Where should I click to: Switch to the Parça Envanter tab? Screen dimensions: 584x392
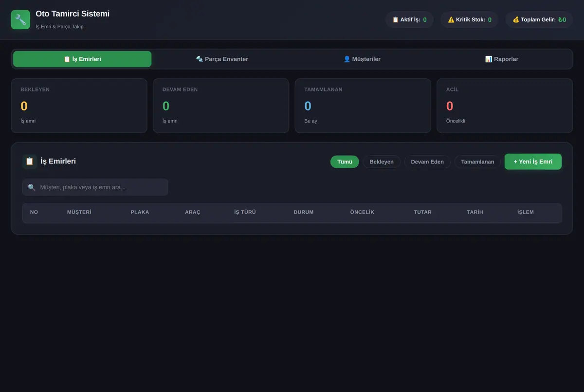[x=222, y=59]
